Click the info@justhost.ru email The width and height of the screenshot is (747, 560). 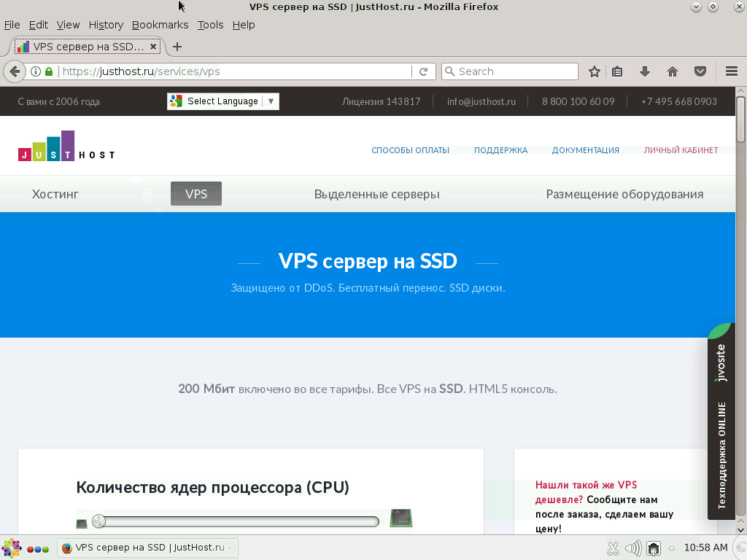pos(481,101)
